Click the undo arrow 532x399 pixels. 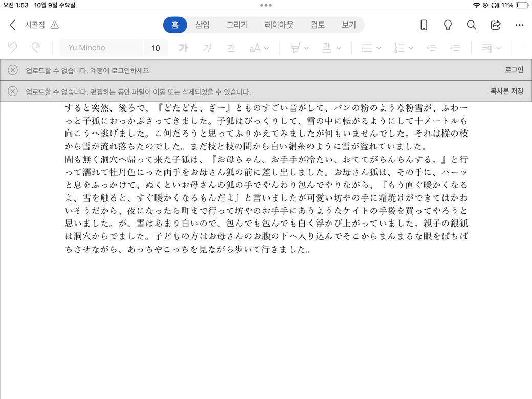click(13, 48)
